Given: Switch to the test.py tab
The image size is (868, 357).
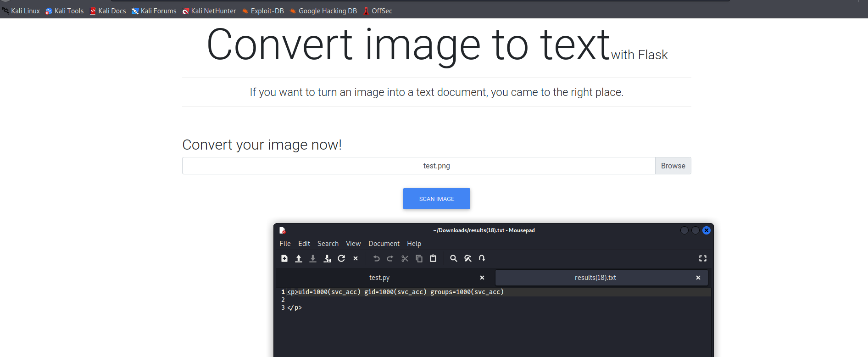Looking at the screenshot, I should pos(379,278).
